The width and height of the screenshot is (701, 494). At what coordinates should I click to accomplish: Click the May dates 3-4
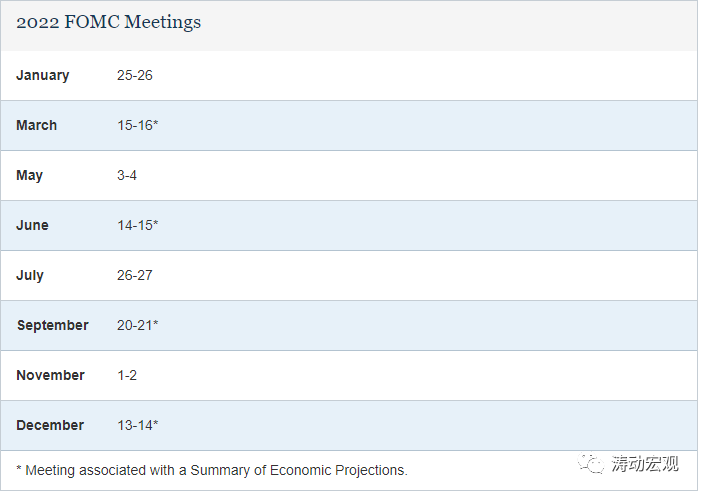tap(127, 175)
